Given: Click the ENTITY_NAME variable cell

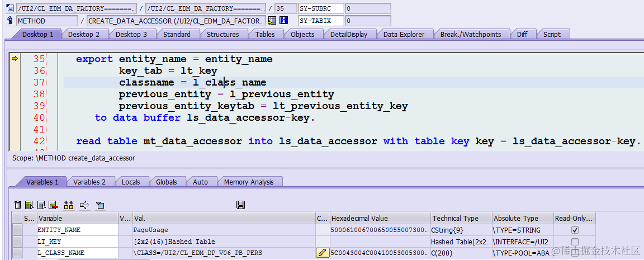Looking at the screenshot, I should click(x=77, y=230).
